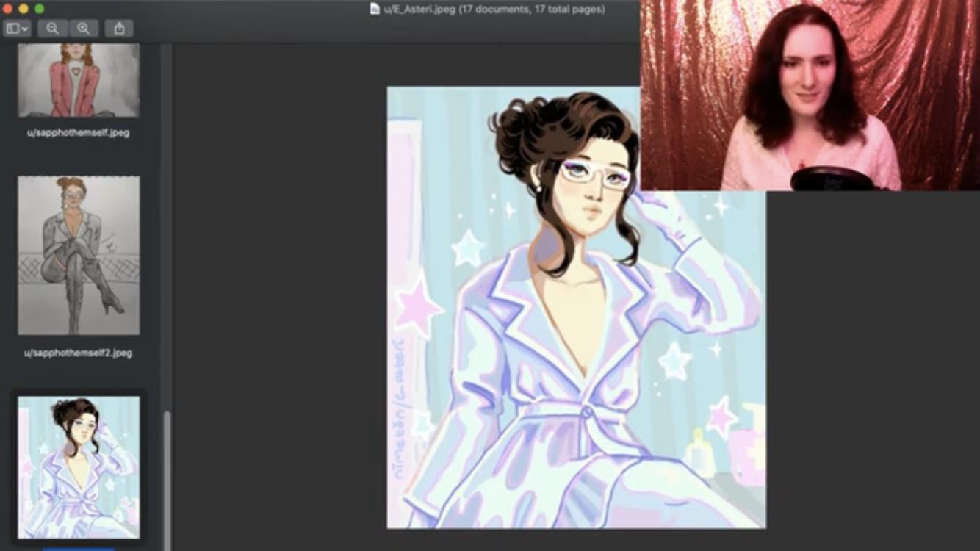Click the webcam video overlay
The image size is (980, 551).
[x=810, y=96]
